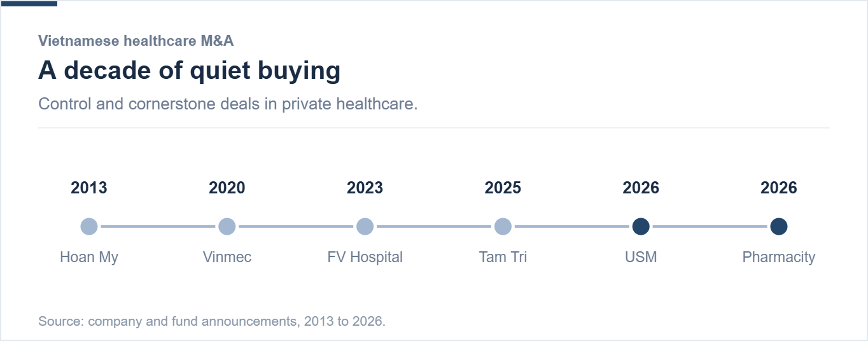Click the title A decade of quiet buying
Viewport: 868px width, 341px height.
tap(190, 71)
